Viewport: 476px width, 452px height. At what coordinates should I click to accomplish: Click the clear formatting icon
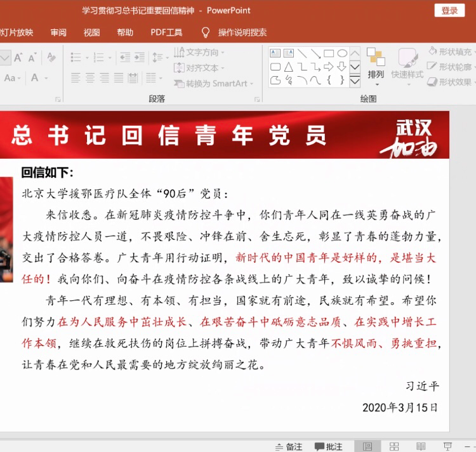coord(51,57)
